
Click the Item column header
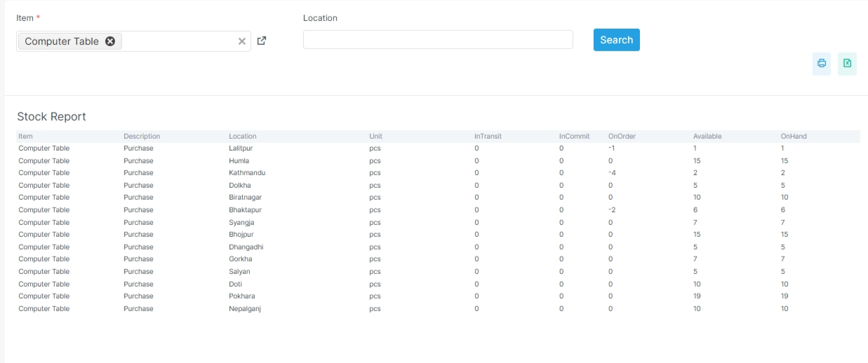26,137
